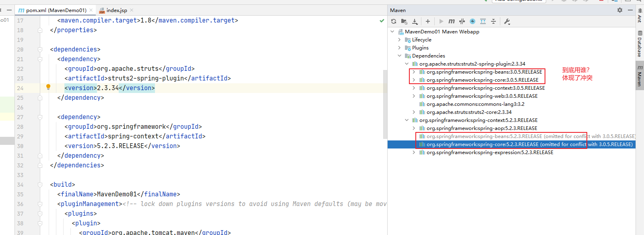
Task: Switch to index.jsp editor tab
Action: click(117, 10)
